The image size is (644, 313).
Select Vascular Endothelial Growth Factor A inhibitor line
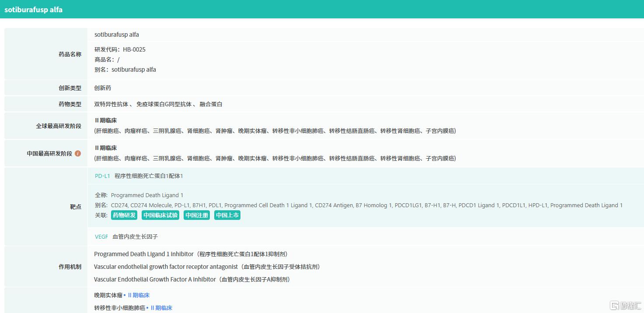point(192,279)
